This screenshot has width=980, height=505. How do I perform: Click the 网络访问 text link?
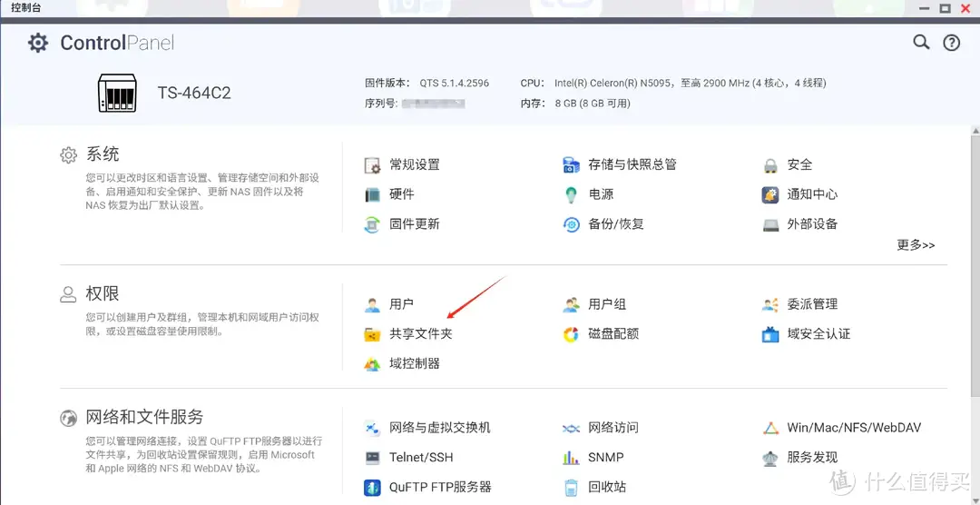point(613,428)
